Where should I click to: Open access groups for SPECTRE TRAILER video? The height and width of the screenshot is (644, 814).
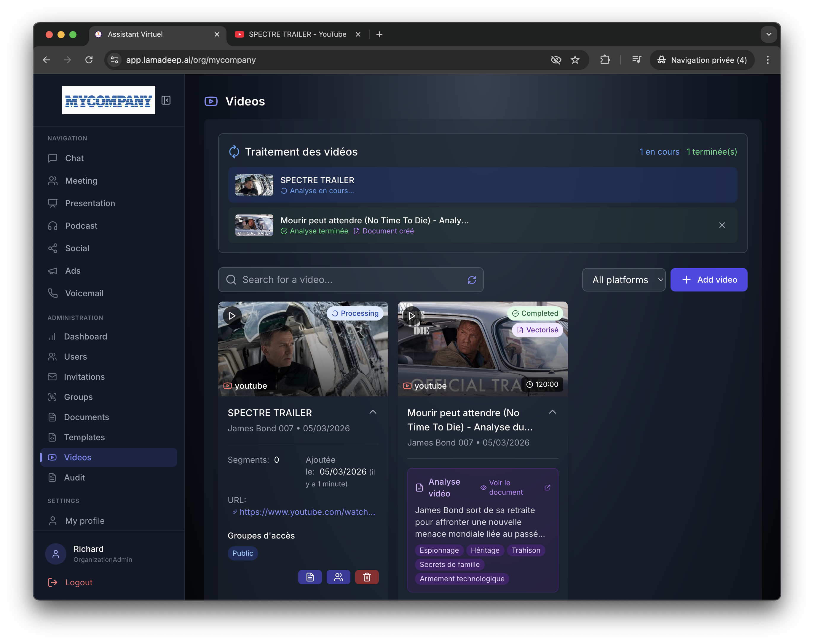click(338, 577)
